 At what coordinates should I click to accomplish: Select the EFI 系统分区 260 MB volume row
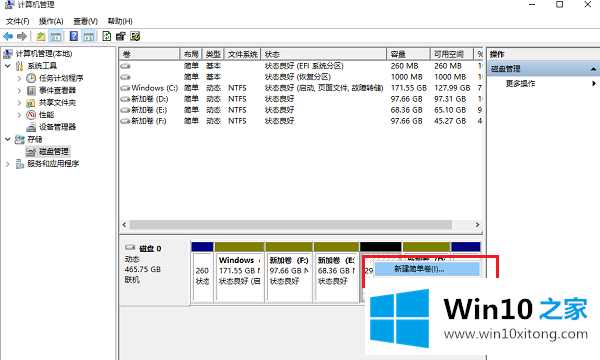(x=301, y=66)
